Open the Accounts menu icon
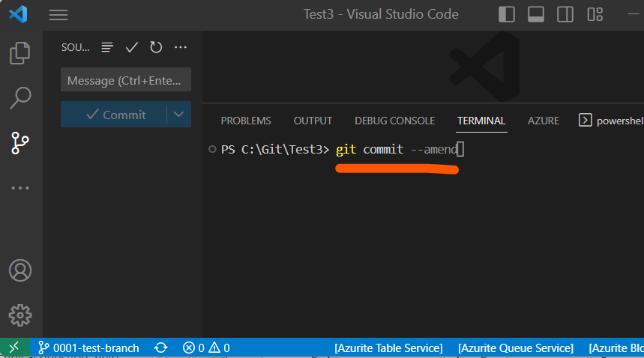Screen dimensions: 644x358 tap(20, 270)
